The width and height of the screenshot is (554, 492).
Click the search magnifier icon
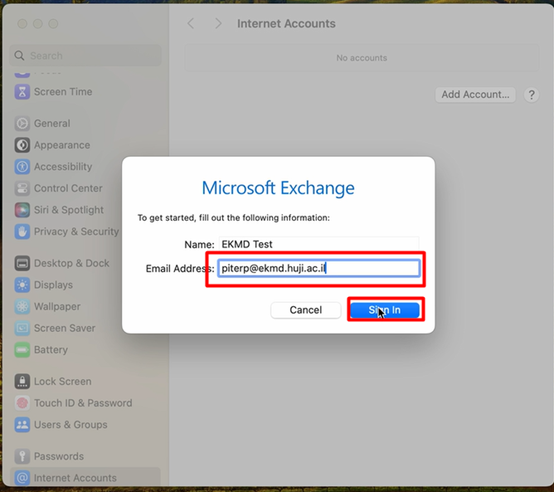(x=19, y=55)
